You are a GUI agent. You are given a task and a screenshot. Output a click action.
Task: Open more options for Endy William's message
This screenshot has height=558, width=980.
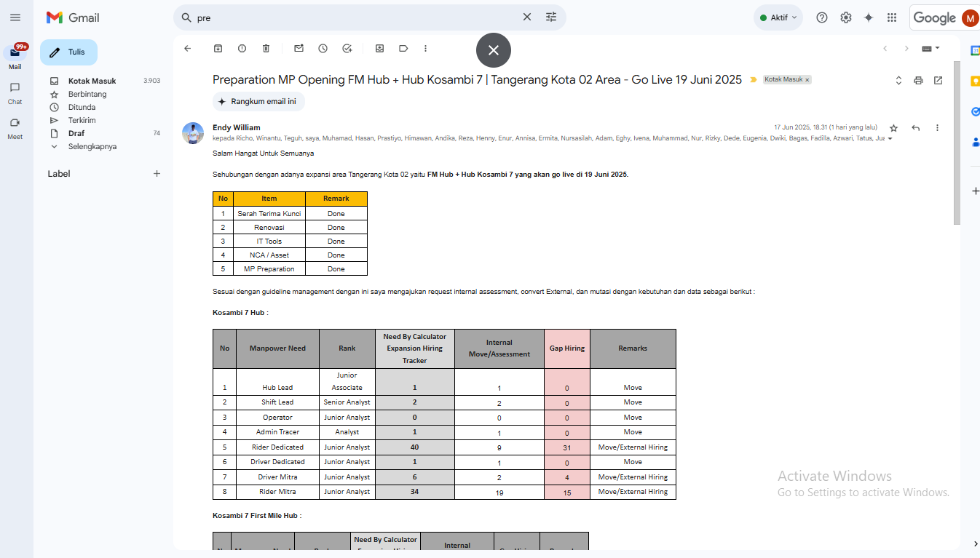coord(937,128)
